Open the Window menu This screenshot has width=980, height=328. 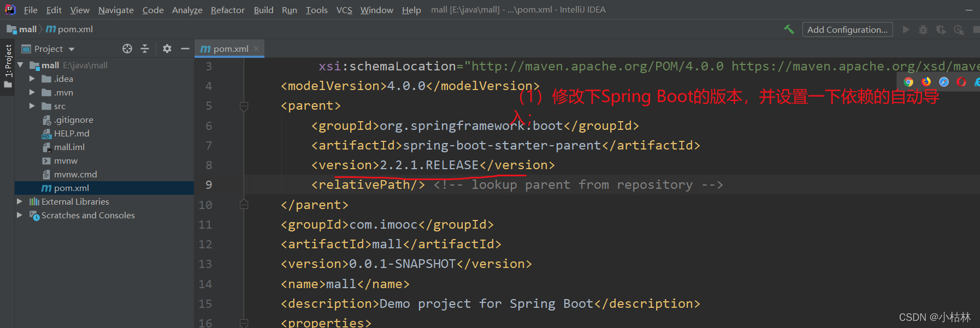click(x=377, y=10)
